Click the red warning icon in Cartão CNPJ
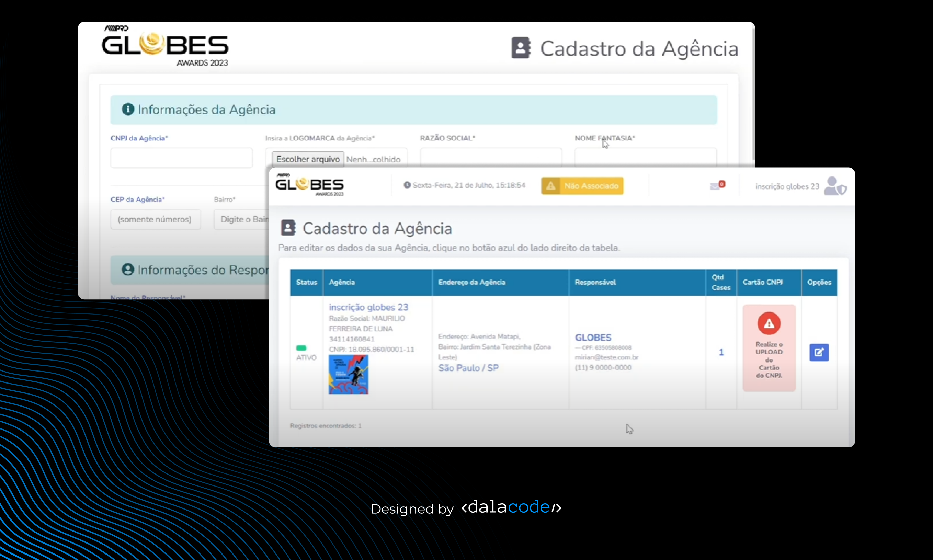933x560 pixels. point(769,323)
